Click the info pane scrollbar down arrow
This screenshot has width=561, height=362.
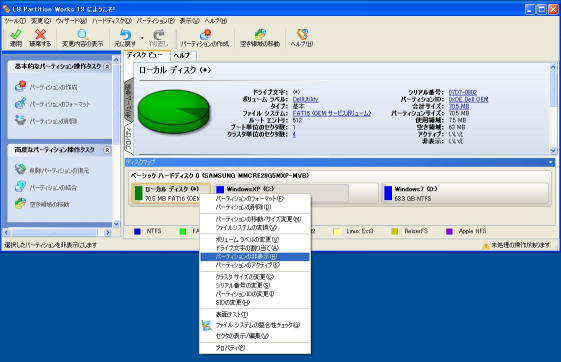553,151
